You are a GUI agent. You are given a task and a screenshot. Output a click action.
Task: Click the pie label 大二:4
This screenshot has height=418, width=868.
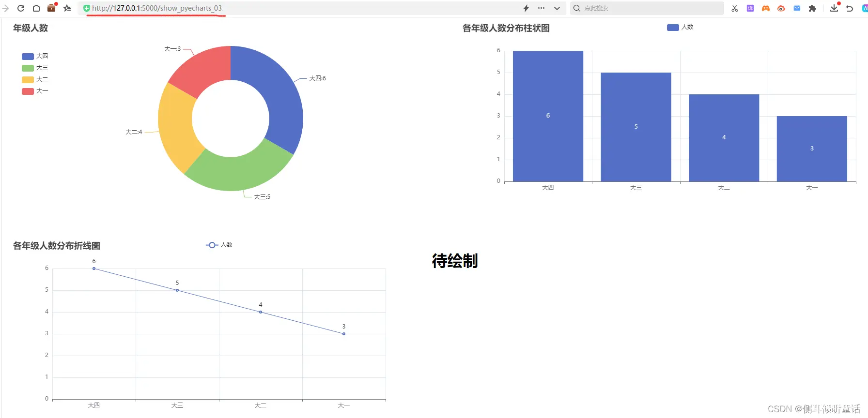[x=134, y=132]
